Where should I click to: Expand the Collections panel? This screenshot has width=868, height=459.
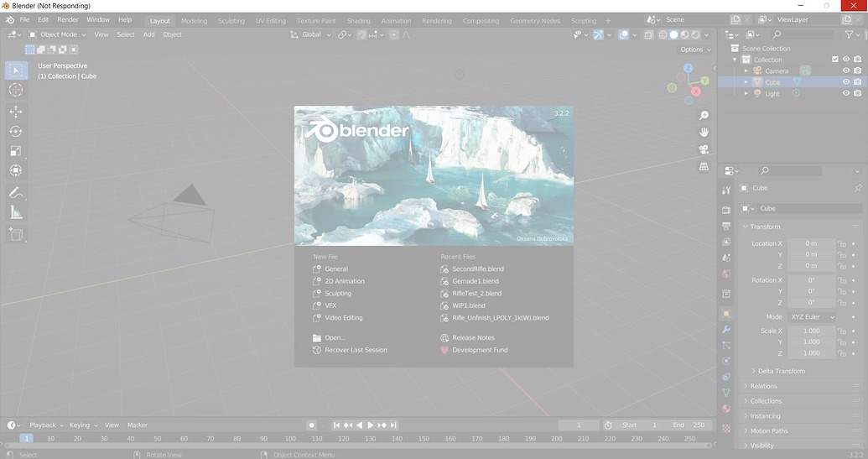766,401
